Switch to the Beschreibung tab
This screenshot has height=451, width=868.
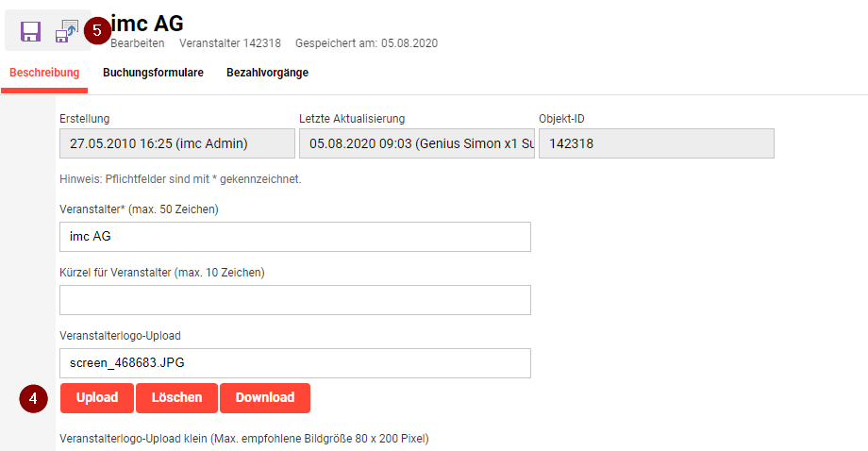[x=44, y=73]
